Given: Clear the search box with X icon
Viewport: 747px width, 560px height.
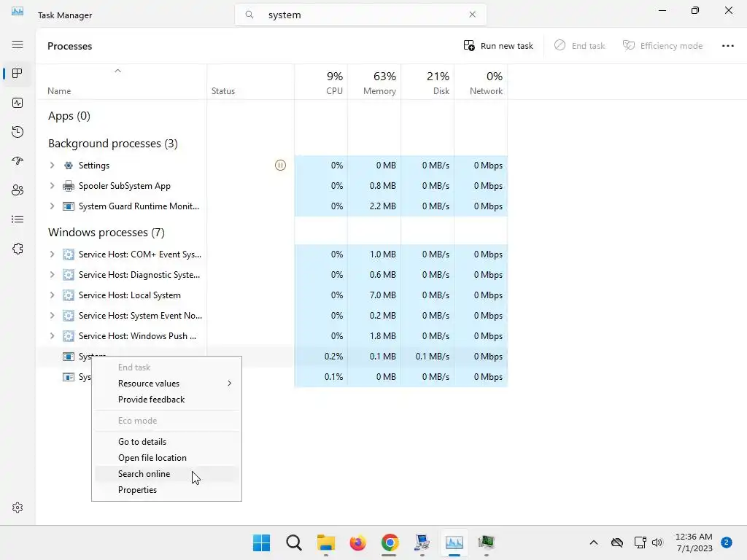Looking at the screenshot, I should 472,15.
